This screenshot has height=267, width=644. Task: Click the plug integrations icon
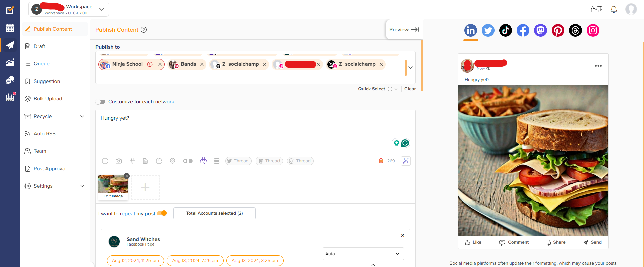(x=188, y=161)
